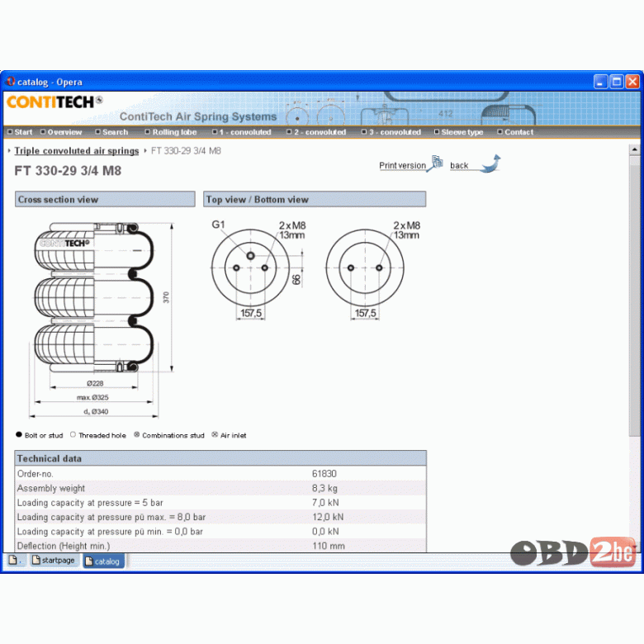644x644 pixels.
Task: Open Rolling lobe category
Action: 171,132
